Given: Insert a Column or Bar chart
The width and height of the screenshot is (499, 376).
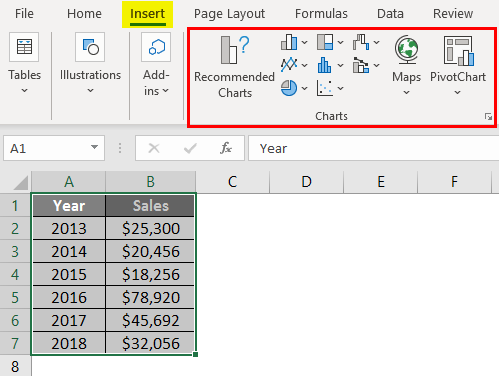Looking at the screenshot, I should 289,42.
